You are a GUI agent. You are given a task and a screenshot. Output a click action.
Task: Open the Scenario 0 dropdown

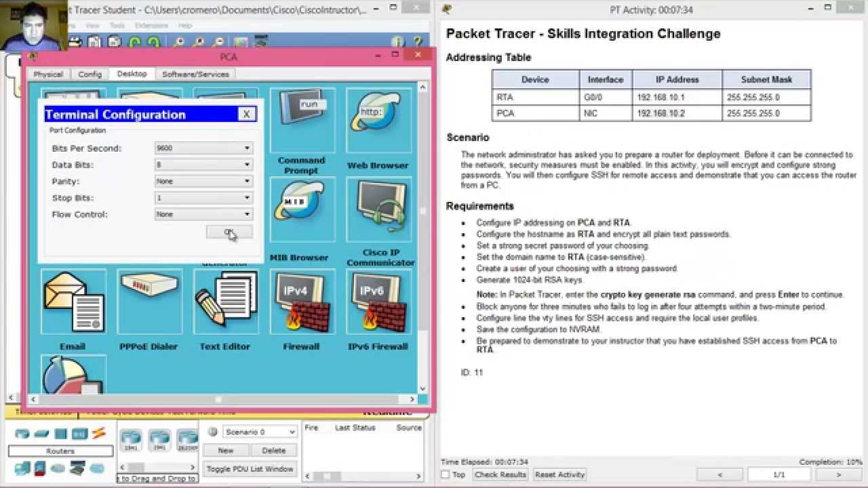point(260,432)
